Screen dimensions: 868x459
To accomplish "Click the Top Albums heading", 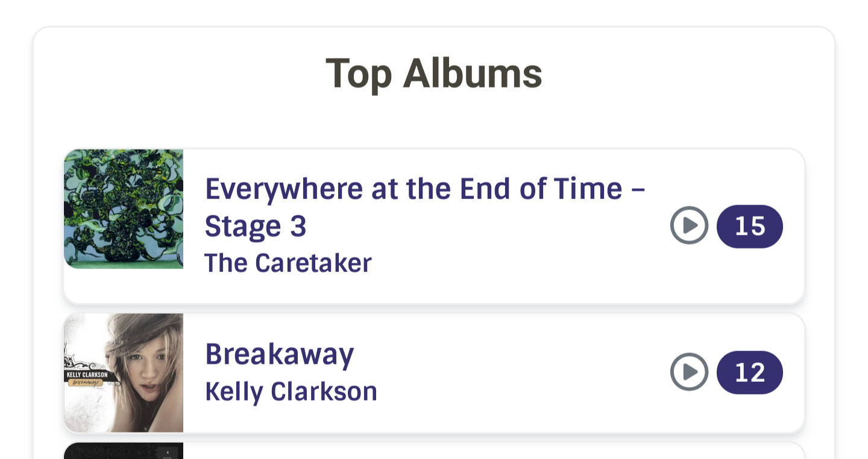I will tap(433, 73).
